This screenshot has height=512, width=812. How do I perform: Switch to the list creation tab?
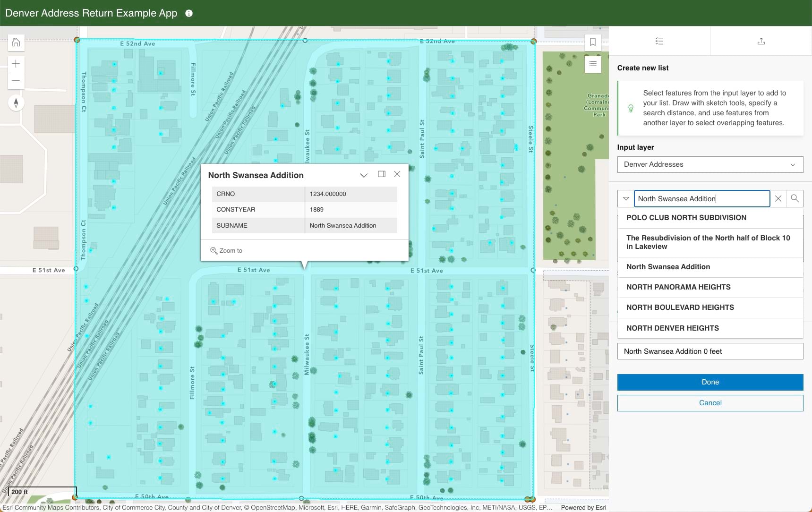pos(659,41)
